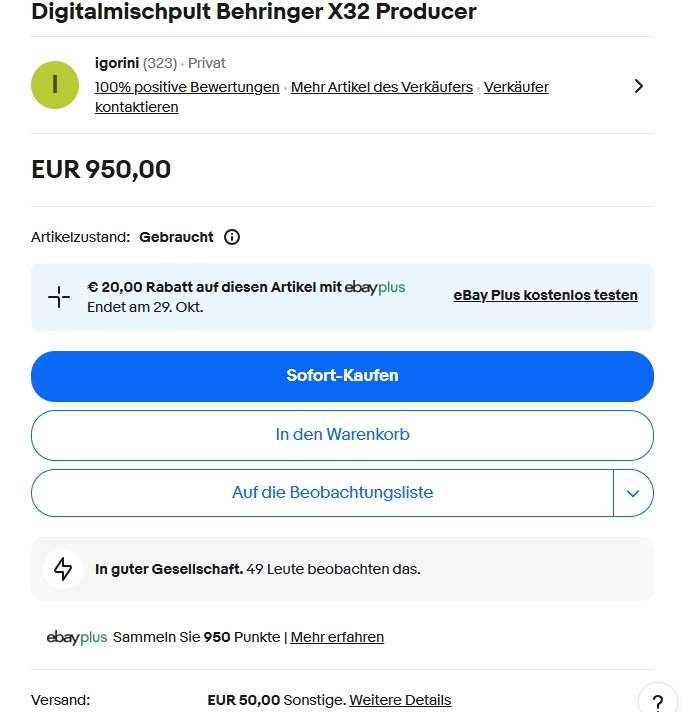Click seller name igorini

[116, 63]
